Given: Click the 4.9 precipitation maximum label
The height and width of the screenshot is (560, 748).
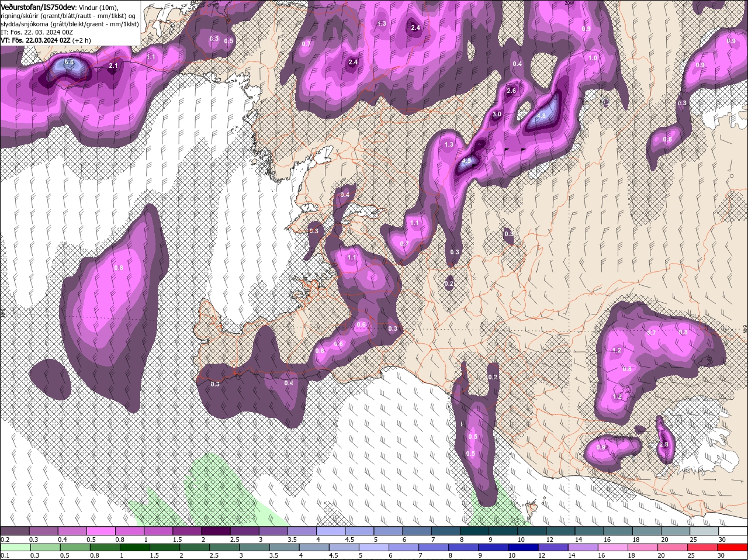Looking at the screenshot, I should click(x=466, y=161).
